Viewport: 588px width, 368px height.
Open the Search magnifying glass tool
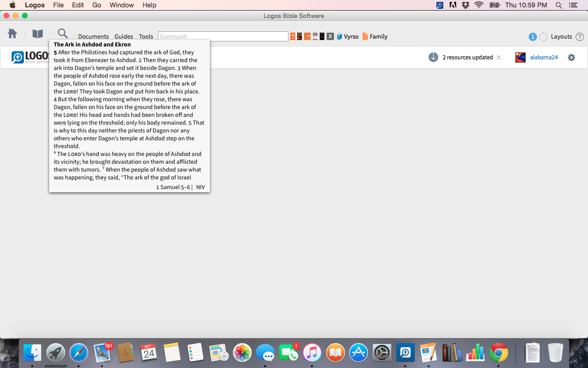pyautogui.click(x=62, y=34)
